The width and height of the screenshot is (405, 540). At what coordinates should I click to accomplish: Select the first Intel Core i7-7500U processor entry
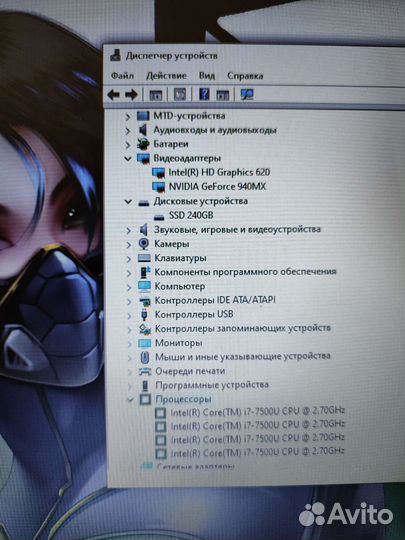click(x=258, y=411)
